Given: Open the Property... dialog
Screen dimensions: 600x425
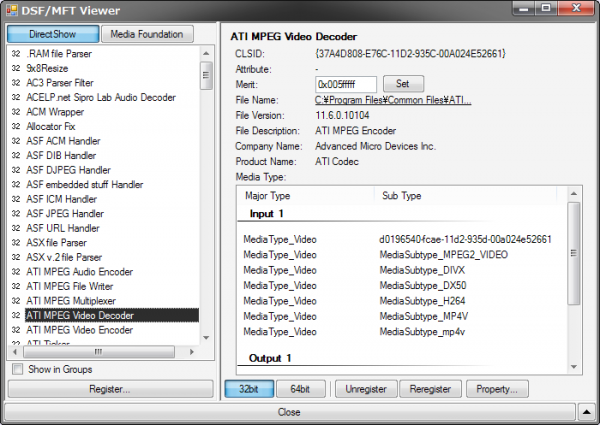Looking at the screenshot, I should click(497, 389).
